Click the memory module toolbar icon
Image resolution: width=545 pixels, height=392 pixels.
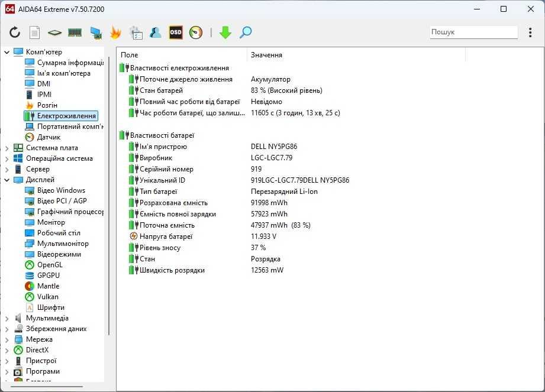(75, 33)
